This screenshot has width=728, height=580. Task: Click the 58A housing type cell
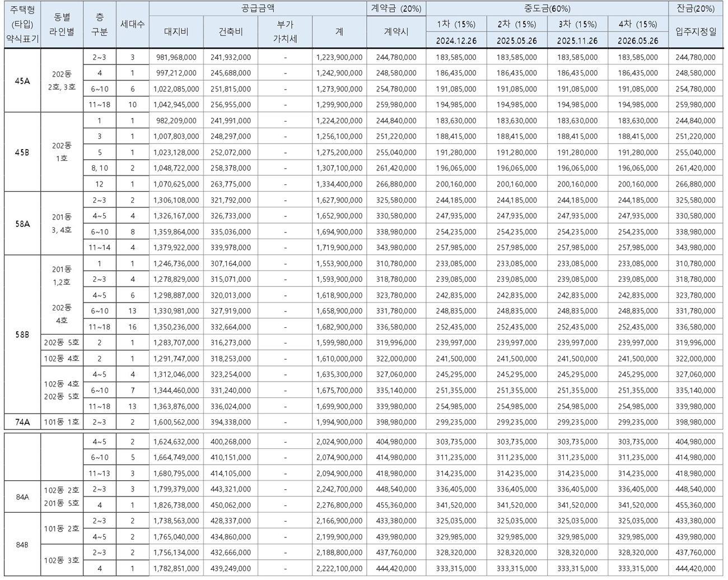(x=22, y=224)
